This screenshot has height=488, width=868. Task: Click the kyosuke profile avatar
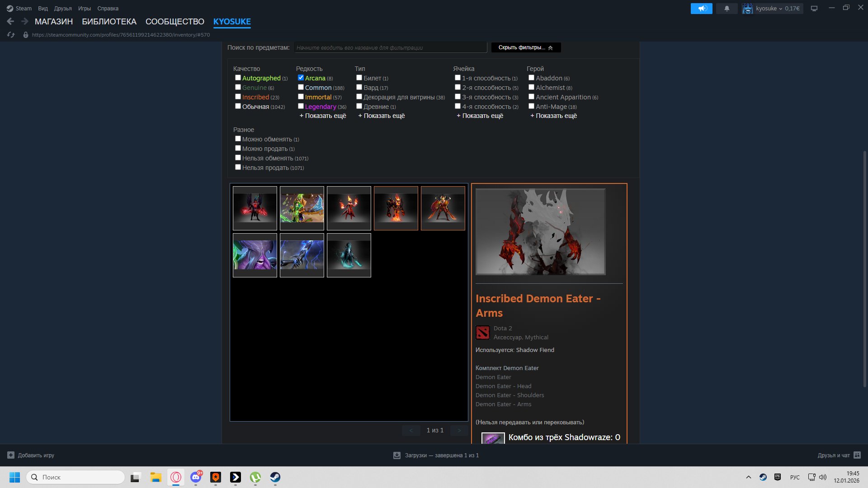click(748, 9)
